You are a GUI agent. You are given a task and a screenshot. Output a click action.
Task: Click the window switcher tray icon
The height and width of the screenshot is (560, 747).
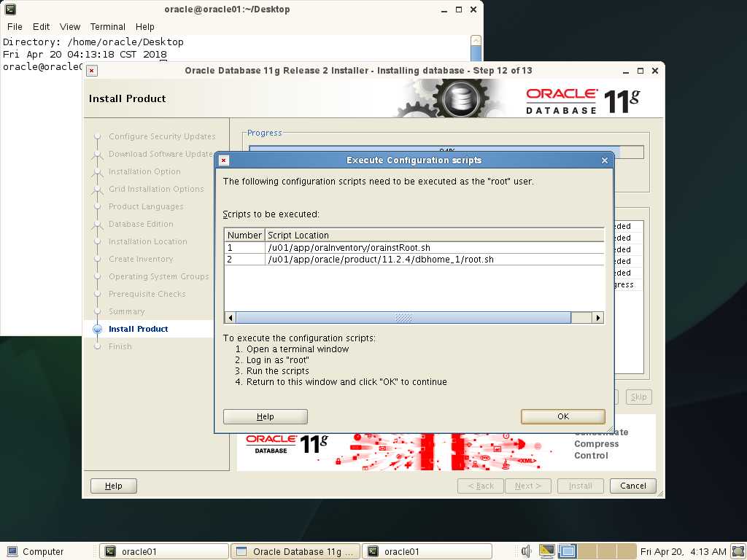pos(568,551)
